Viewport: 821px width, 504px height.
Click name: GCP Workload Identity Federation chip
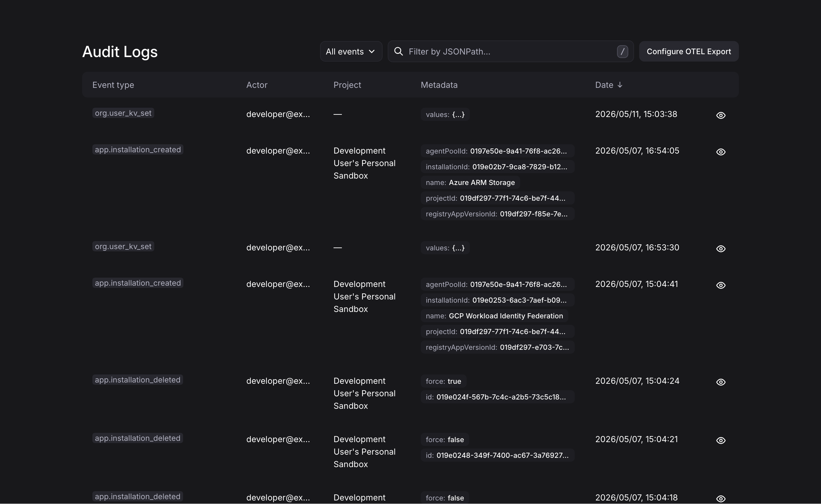(494, 316)
